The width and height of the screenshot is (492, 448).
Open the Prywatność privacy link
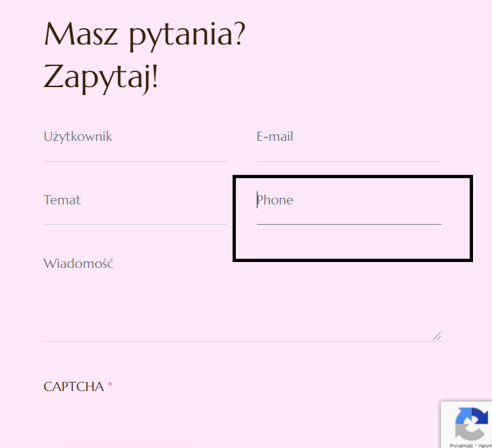click(x=461, y=445)
